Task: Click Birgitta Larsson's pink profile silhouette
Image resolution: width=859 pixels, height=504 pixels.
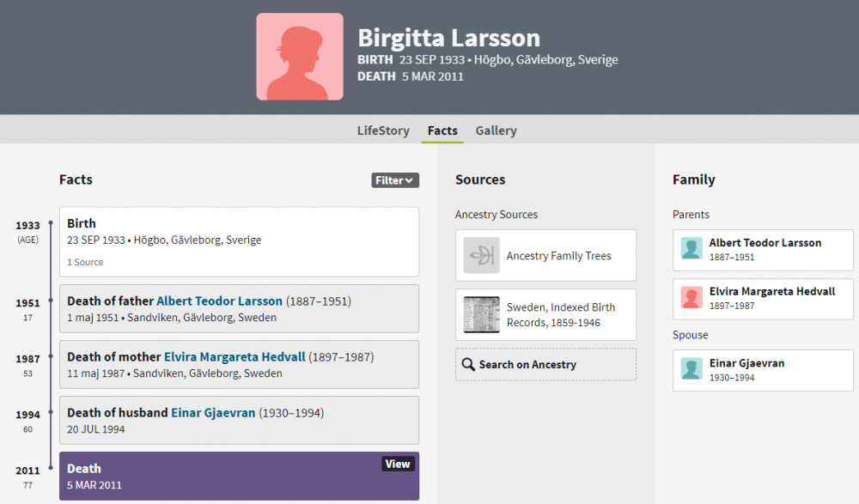Action: (x=300, y=57)
